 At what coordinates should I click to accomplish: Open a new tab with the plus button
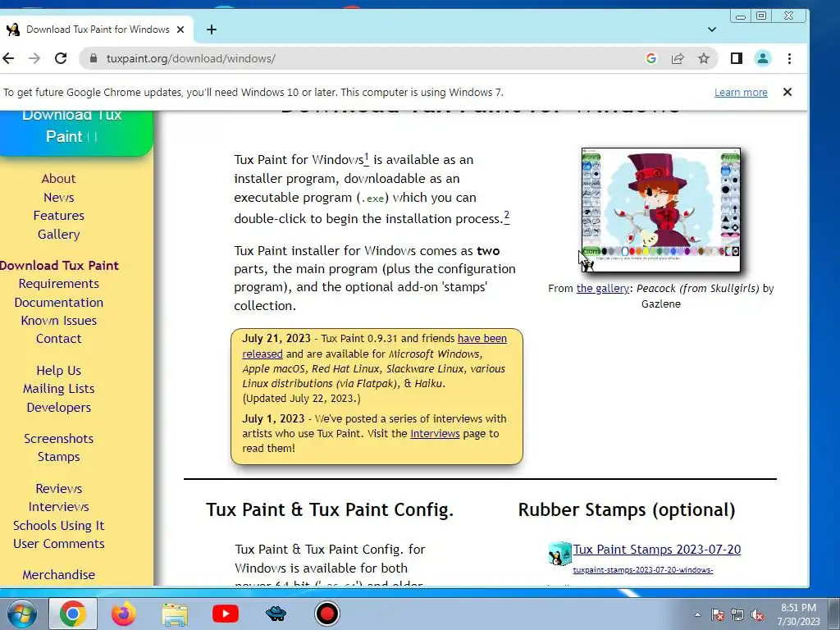click(212, 30)
